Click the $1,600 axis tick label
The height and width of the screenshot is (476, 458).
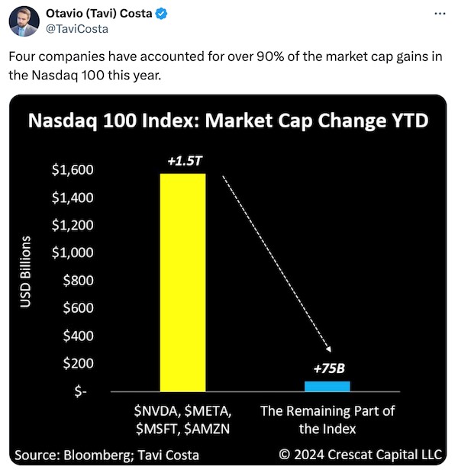(x=73, y=169)
